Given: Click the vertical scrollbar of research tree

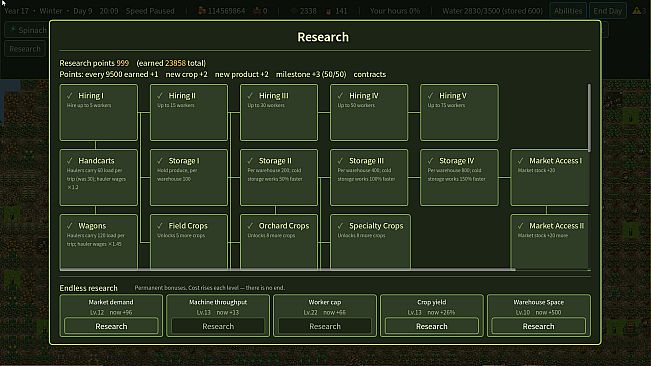Looking at the screenshot, I should tap(589, 117).
